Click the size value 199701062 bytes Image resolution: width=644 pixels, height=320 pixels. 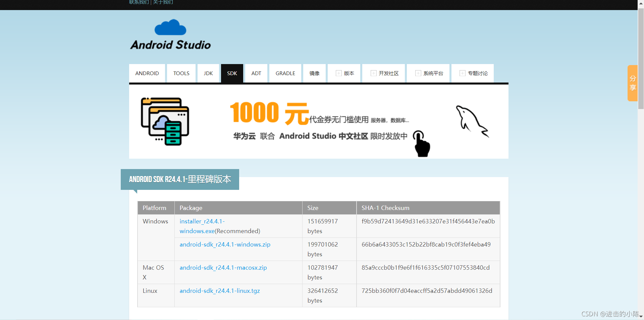pos(323,249)
